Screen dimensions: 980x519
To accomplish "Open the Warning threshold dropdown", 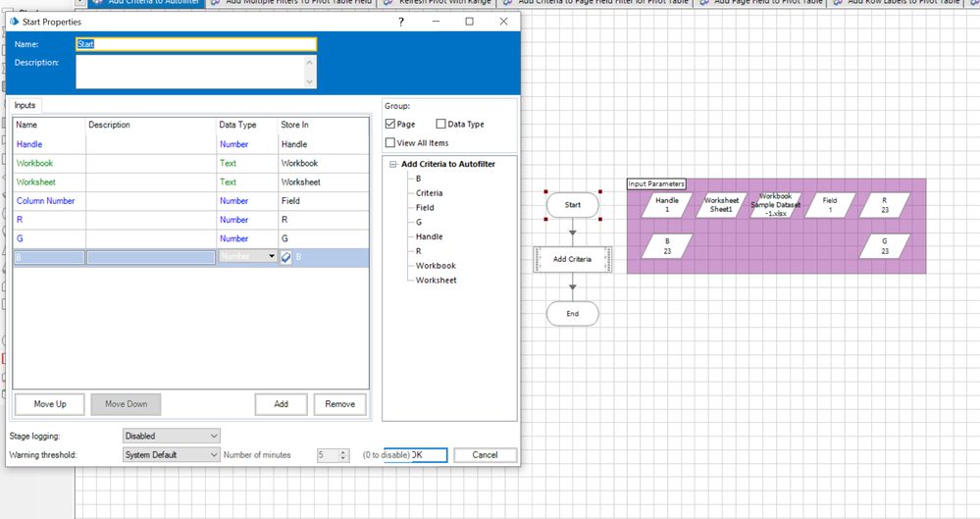I will (171, 455).
